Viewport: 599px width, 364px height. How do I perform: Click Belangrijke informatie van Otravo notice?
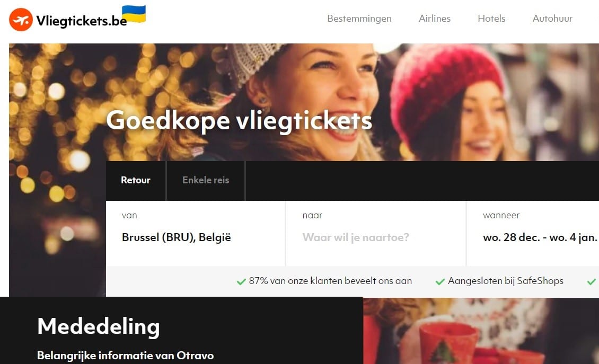click(x=125, y=356)
